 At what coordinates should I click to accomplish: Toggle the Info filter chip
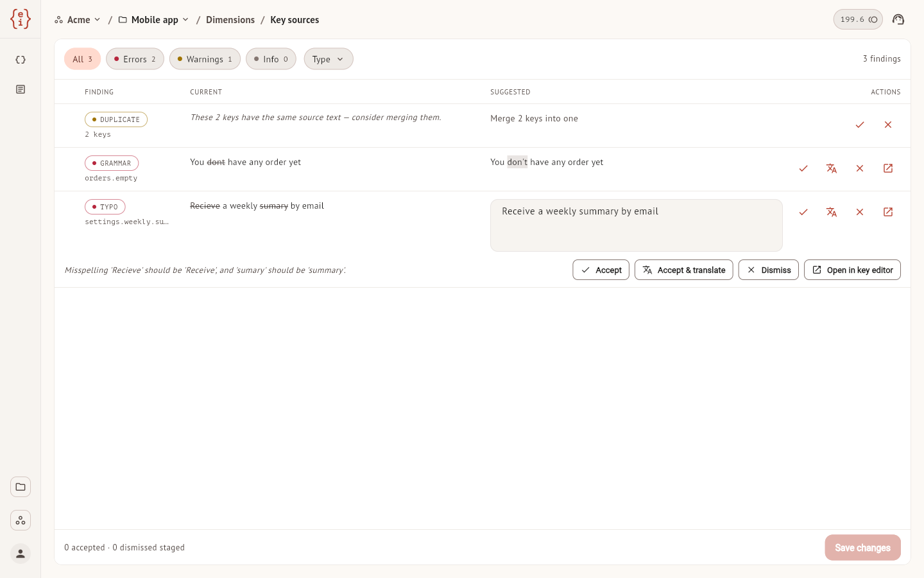pos(271,59)
